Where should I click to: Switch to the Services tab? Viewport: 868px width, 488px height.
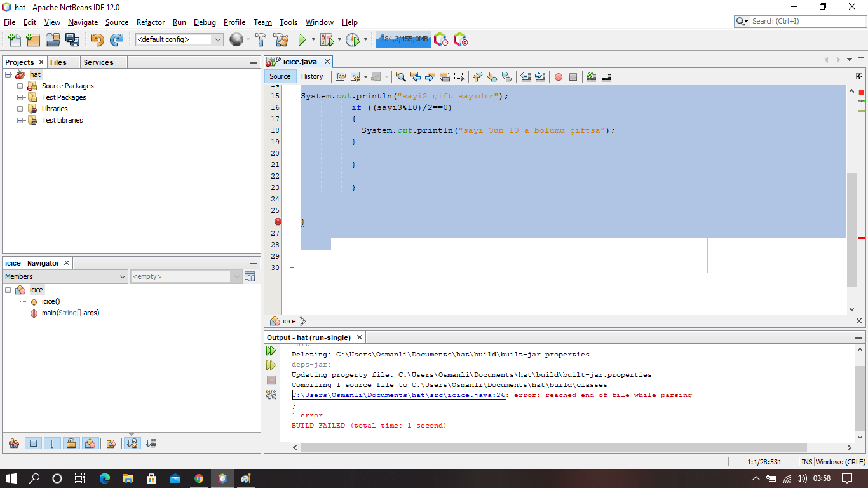(x=98, y=62)
